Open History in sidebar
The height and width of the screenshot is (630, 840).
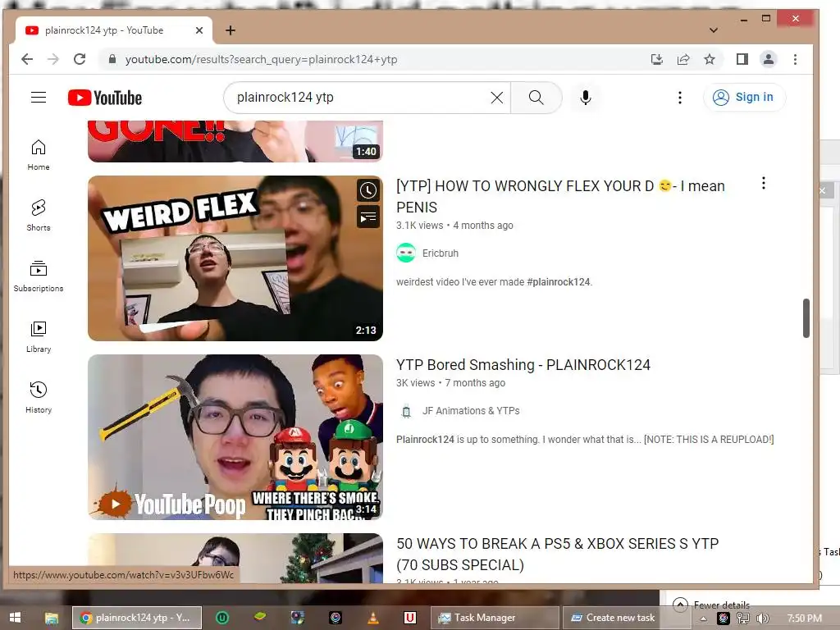(x=39, y=398)
